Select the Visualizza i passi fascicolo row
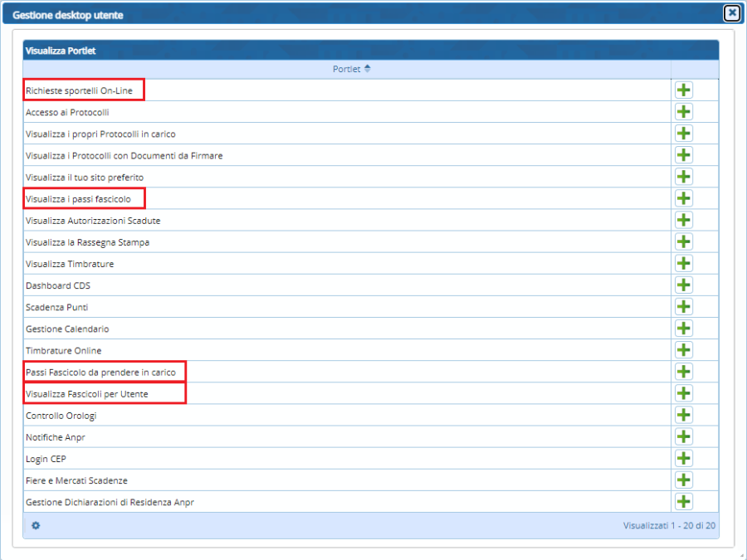Viewport: 747px width, 560px height. tap(78, 199)
